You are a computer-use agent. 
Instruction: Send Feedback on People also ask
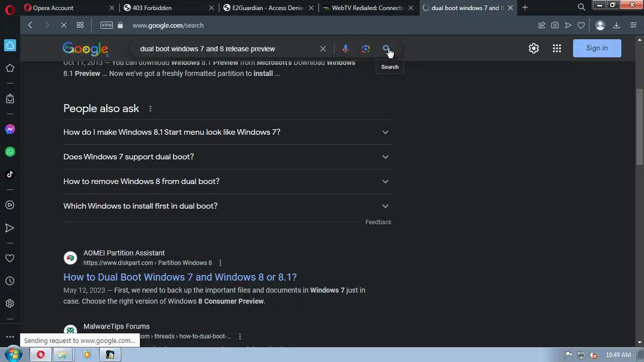pos(378,222)
